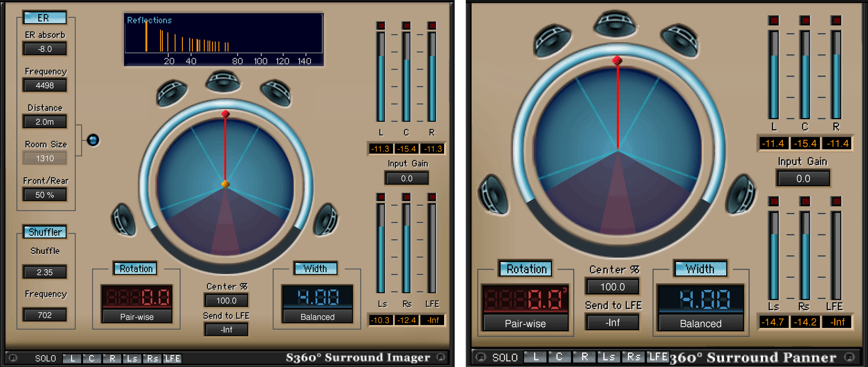Open the Pair-wise mode selector in Panner
The height and width of the screenshot is (367, 868).
click(x=525, y=323)
